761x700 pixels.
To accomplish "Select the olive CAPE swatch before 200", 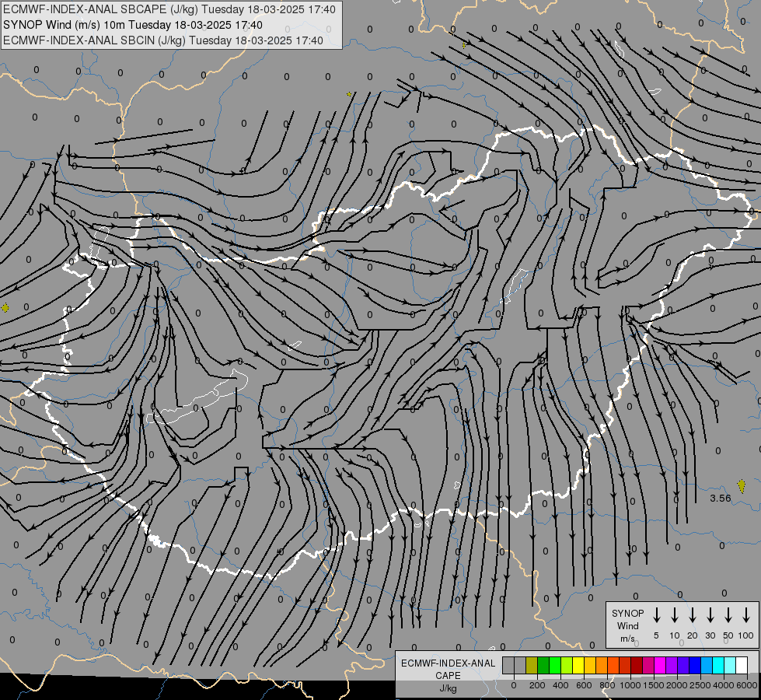I will tap(532, 665).
